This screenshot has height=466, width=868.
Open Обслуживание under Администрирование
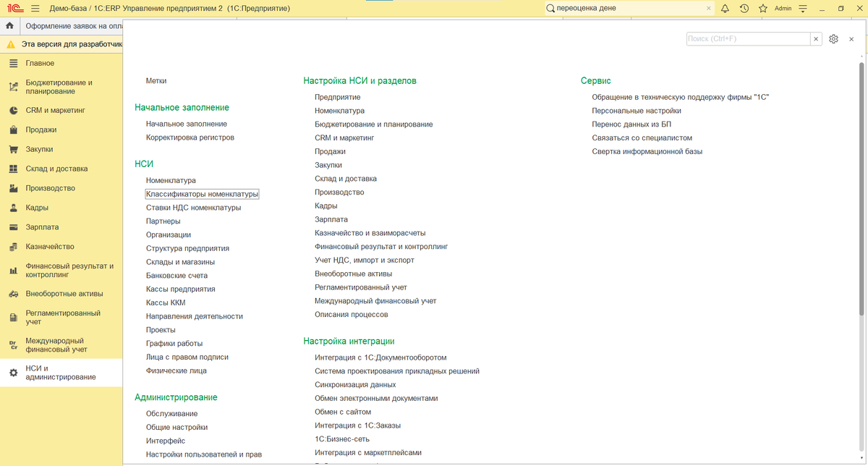pos(171,414)
